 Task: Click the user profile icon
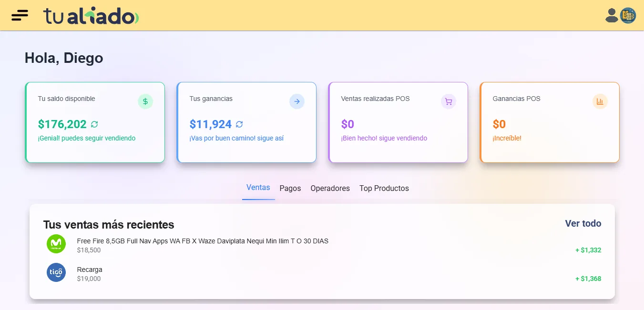(612, 15)
